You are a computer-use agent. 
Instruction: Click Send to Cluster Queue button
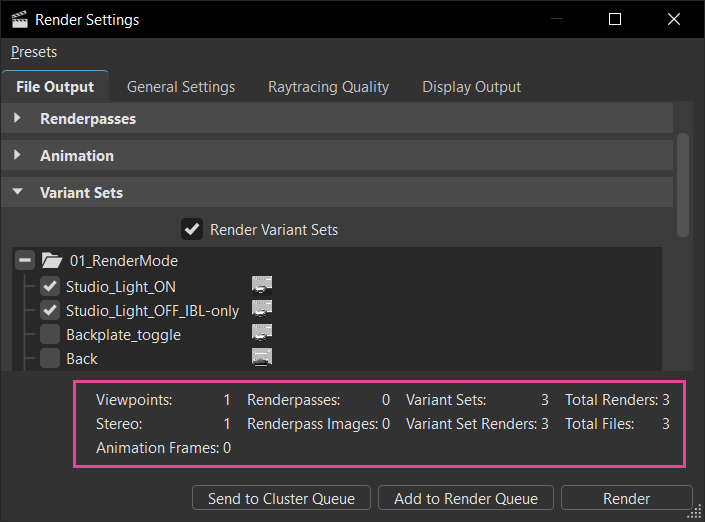[281, 498]
